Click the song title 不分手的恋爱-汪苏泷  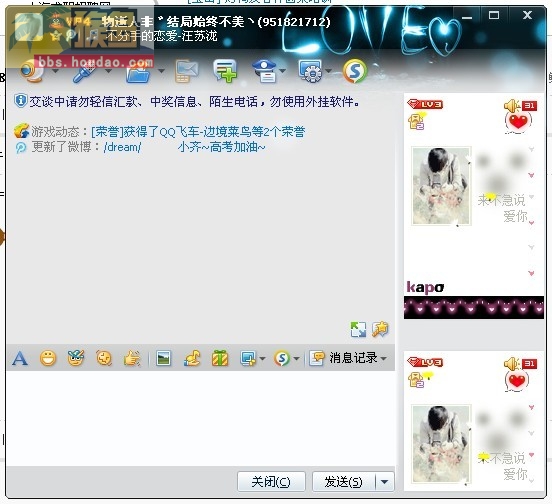click(162, 36)
